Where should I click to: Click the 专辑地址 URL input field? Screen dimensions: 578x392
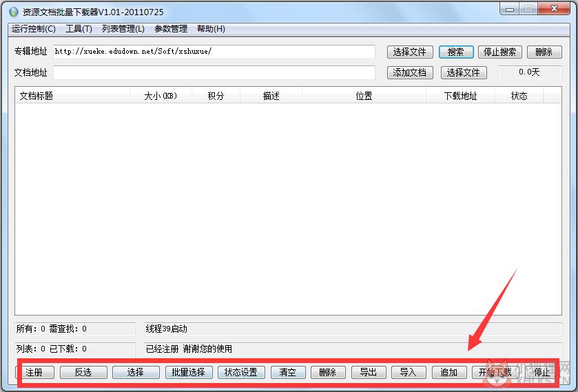pyautogui.click(x=214, y=52)
